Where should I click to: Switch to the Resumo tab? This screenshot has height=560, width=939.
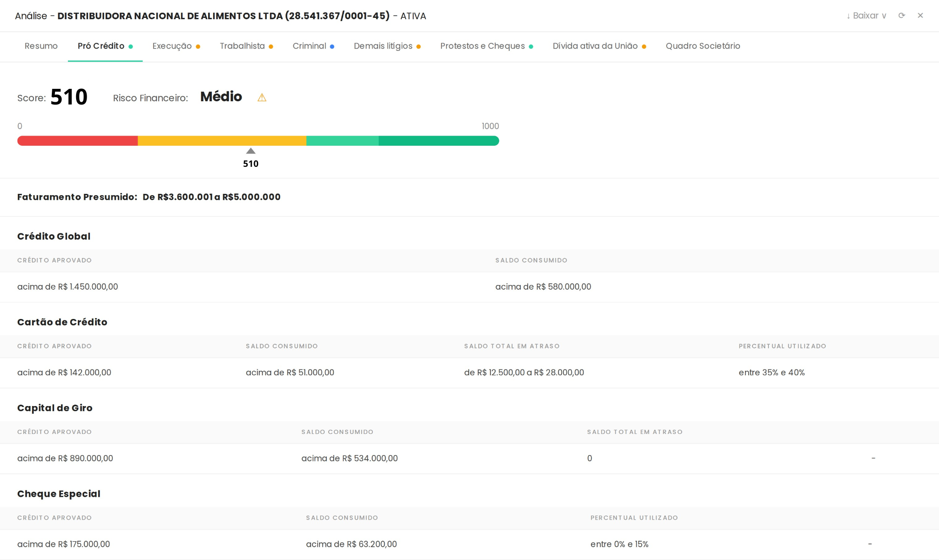pyautogui.click(x=41, y=46)
